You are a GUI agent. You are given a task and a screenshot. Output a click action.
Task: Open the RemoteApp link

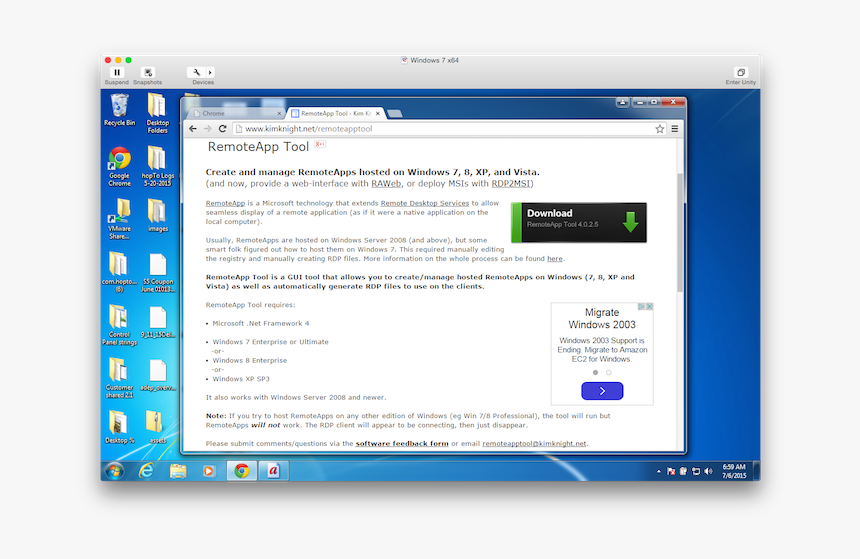[225, 203]
